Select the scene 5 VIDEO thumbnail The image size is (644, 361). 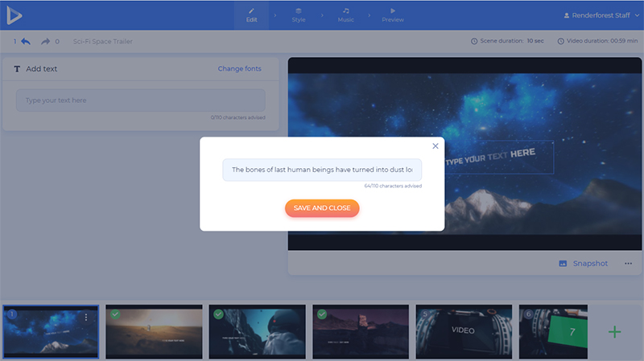(x=463, y=330)
